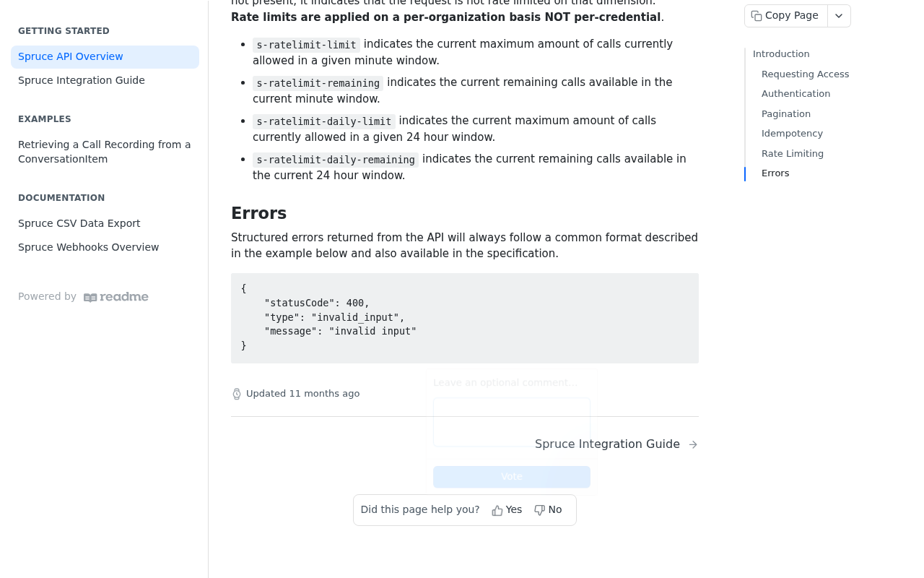
Task: Jump to Idempotency section
Action: pos(792,134)
